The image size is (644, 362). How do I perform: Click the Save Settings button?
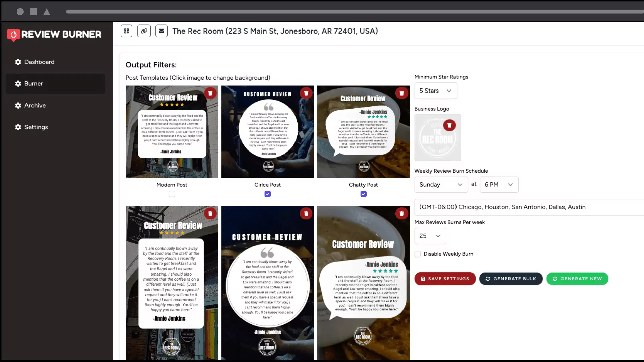[445, 279]
